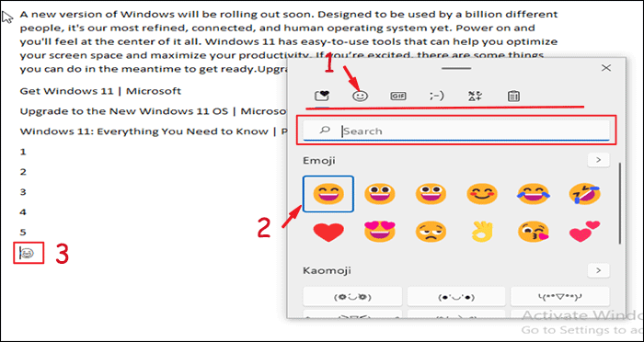The height and width of the screenshot is (342, 644).
Task: Expand the Emoji section with its chevron
Action: (x=598, y=160)
